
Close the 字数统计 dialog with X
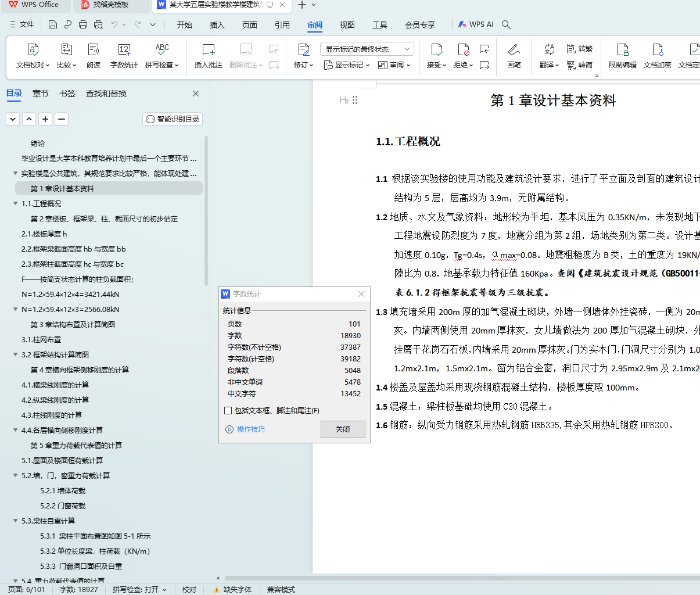coord(361,294)
